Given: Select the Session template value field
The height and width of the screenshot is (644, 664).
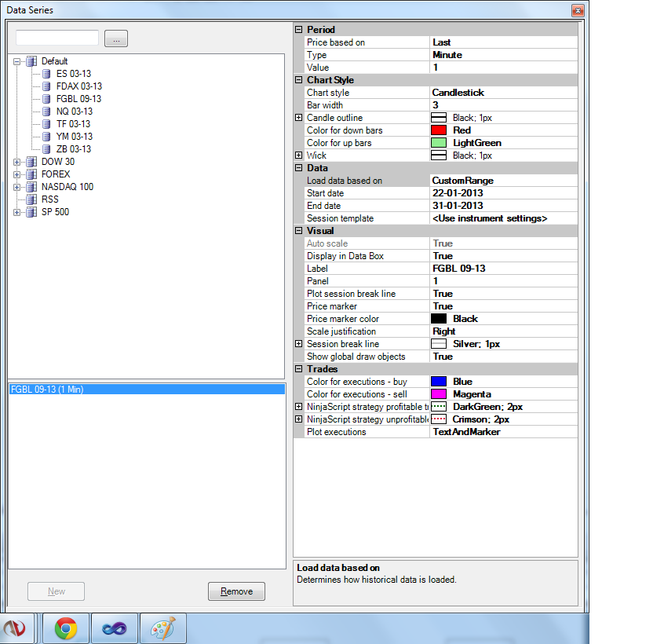Looking at the screenshot, I should 504,218.
